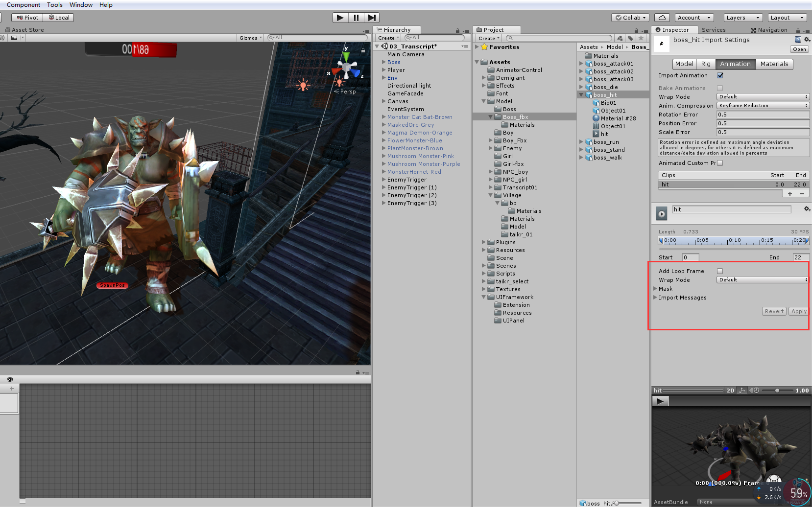This screenshot has width=812, height=507.
Task: Open the upper Wrap Mode Default dropdown
Action: pyautogui.click(x=763, y=97)
